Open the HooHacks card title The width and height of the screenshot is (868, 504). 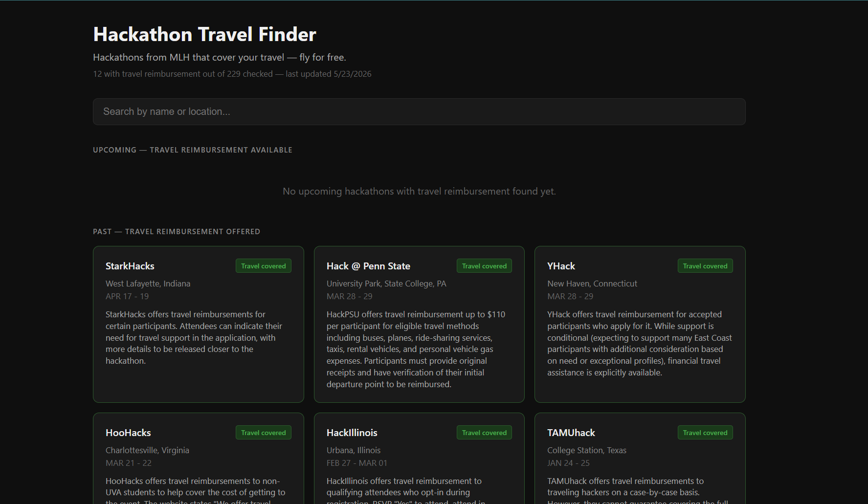click(x=128, y=433)
